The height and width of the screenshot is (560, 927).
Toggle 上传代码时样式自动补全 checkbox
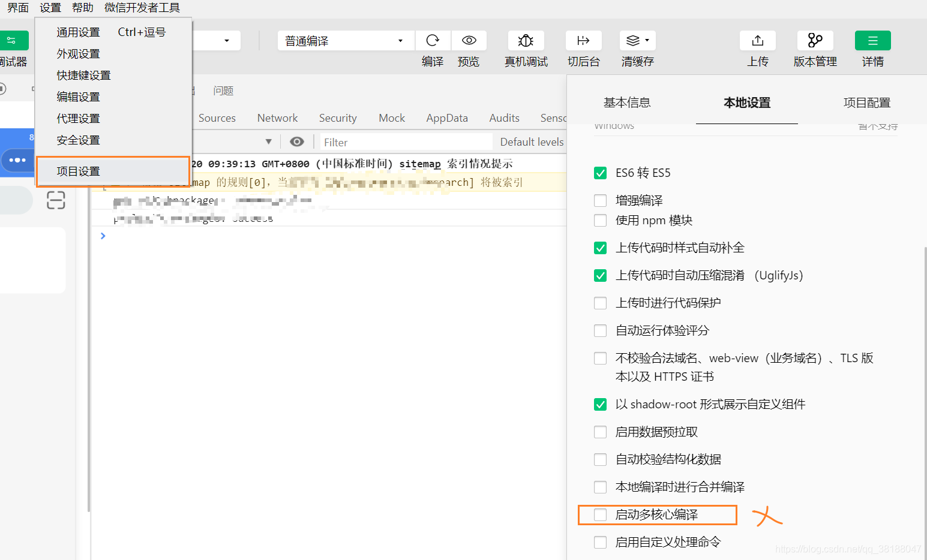600,248
